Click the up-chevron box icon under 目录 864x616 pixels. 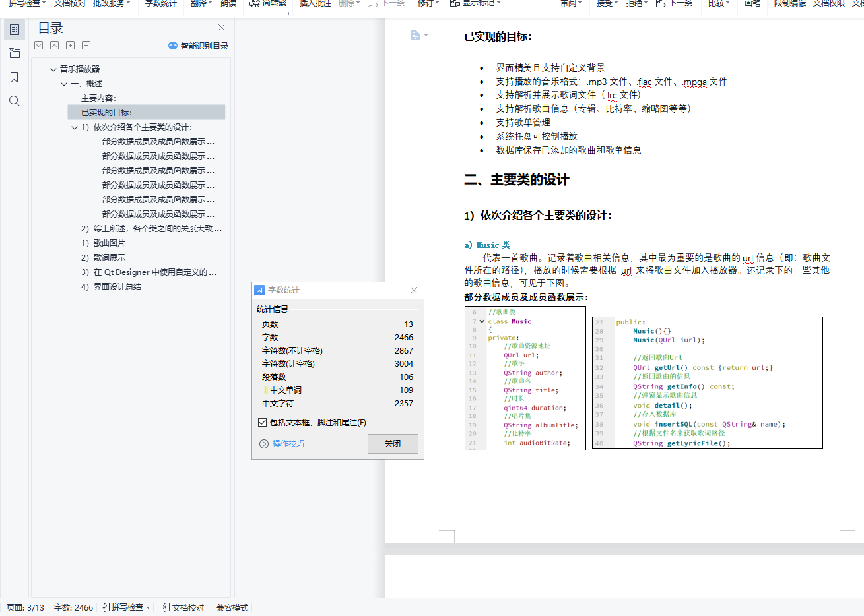point(55,46)
